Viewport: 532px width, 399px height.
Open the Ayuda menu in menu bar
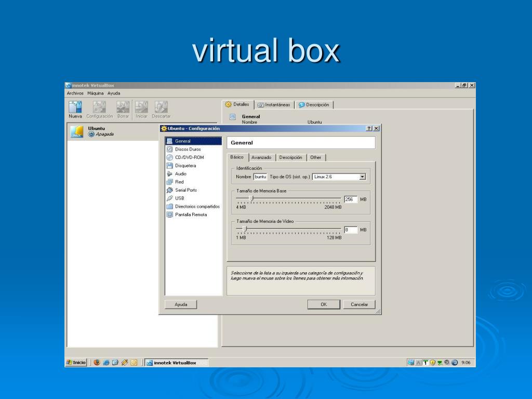114,94
